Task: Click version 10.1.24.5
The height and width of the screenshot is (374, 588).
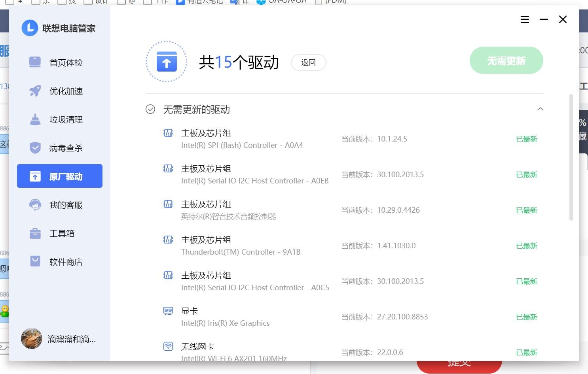Action: click(x=392, y=139)
